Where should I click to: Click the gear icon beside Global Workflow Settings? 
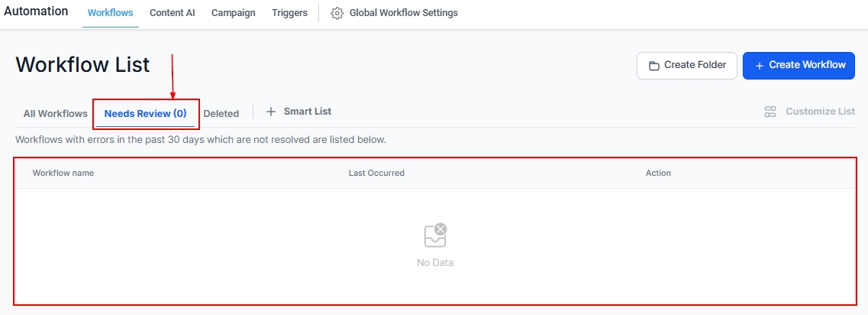click(x=337, y=13)
